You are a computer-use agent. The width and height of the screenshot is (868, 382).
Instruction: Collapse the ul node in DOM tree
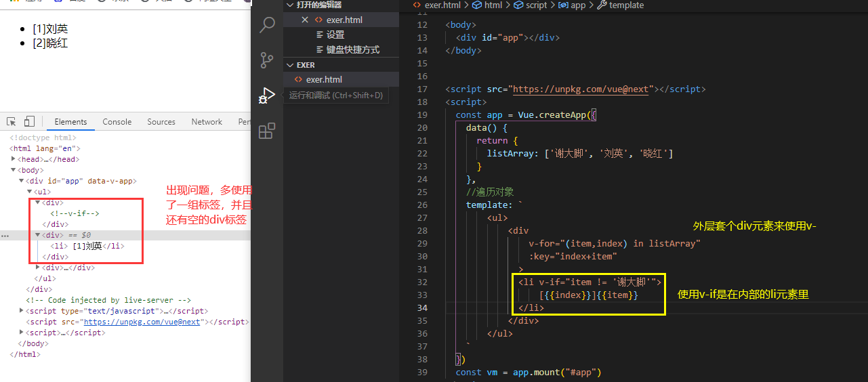[x=30, y=192]
